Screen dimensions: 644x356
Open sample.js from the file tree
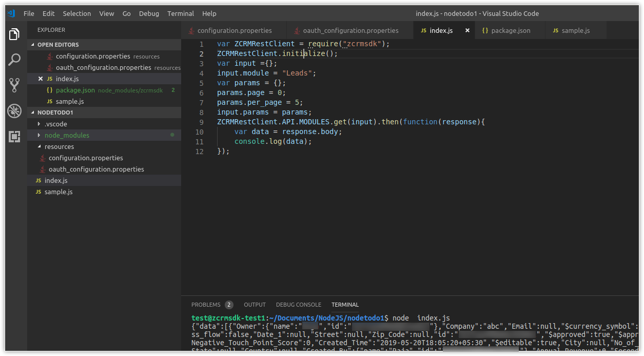click(x=58, y=192)
